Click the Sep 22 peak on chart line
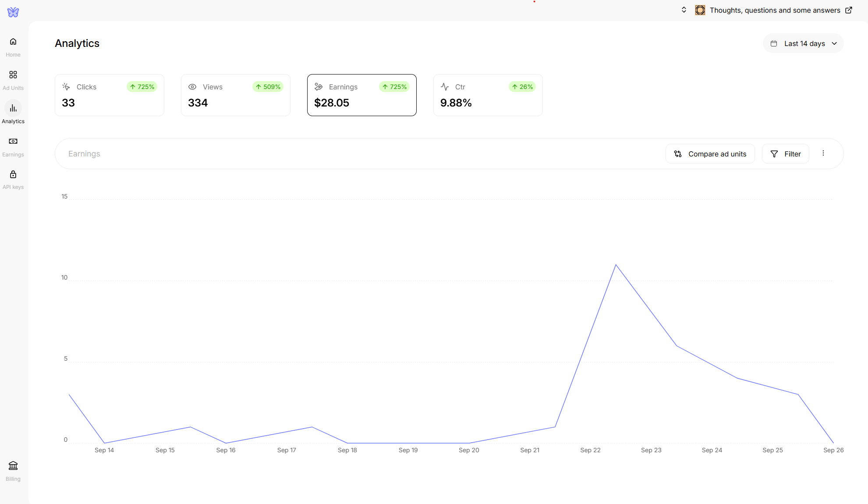 tap(616, 265)
